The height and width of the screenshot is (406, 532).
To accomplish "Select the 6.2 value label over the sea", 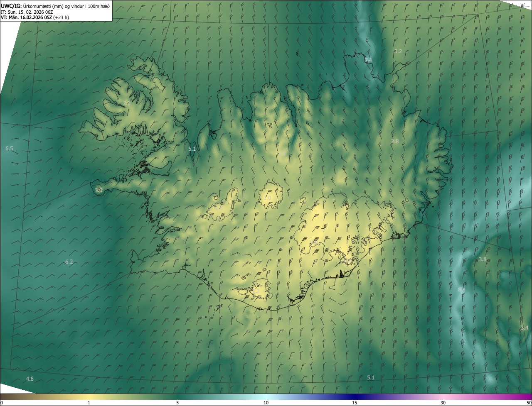I will (69, 262).
